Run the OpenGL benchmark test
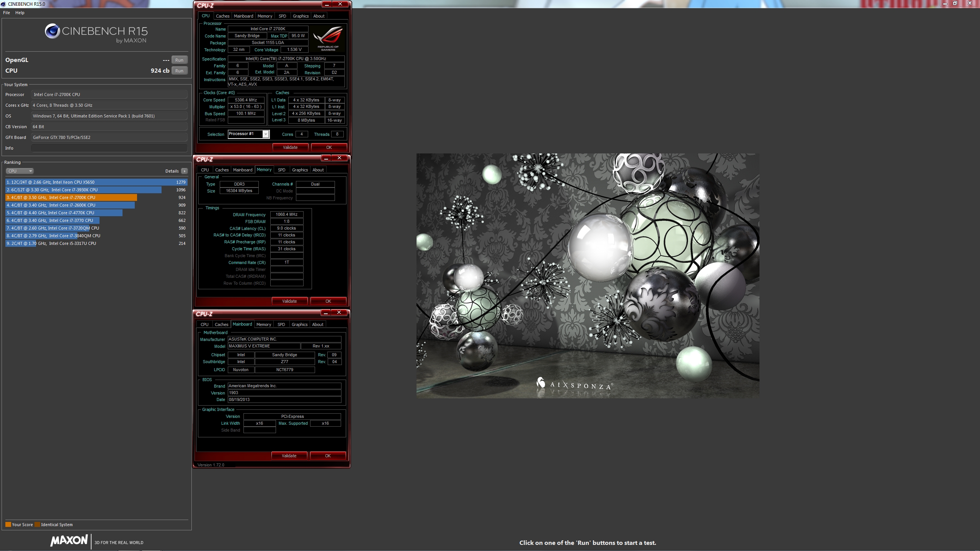 pyautogui.click(x=179, y=60)
